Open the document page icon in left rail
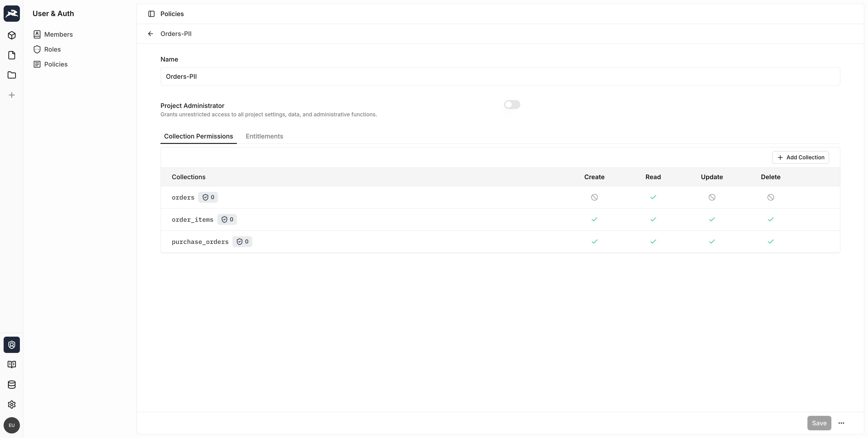This screenshot has height=438, width=868. pyautogui.click(x=12, y=55)
